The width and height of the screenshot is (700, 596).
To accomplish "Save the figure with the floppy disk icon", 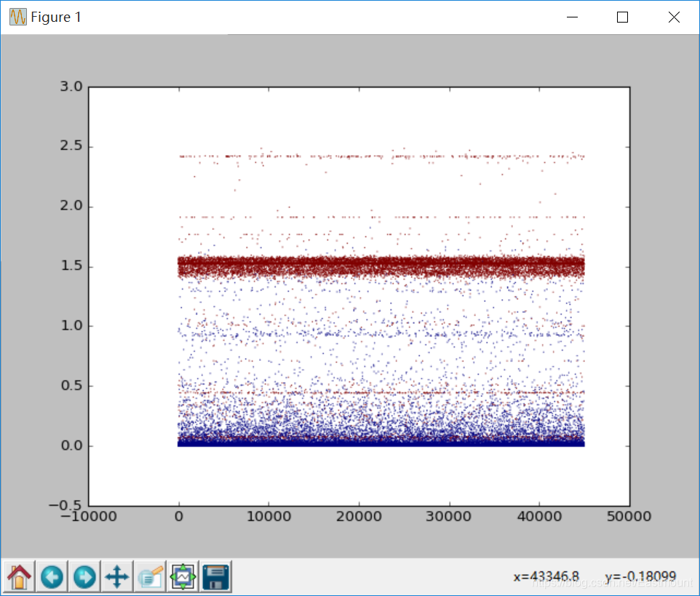I will pyautogui.click(x=215, y=577).
